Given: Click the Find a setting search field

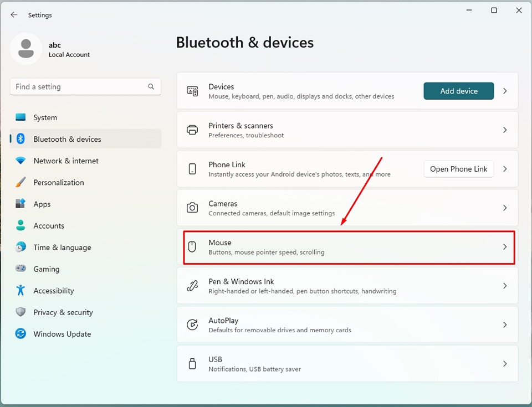Looking at the screenshot, I should [85, 87].
